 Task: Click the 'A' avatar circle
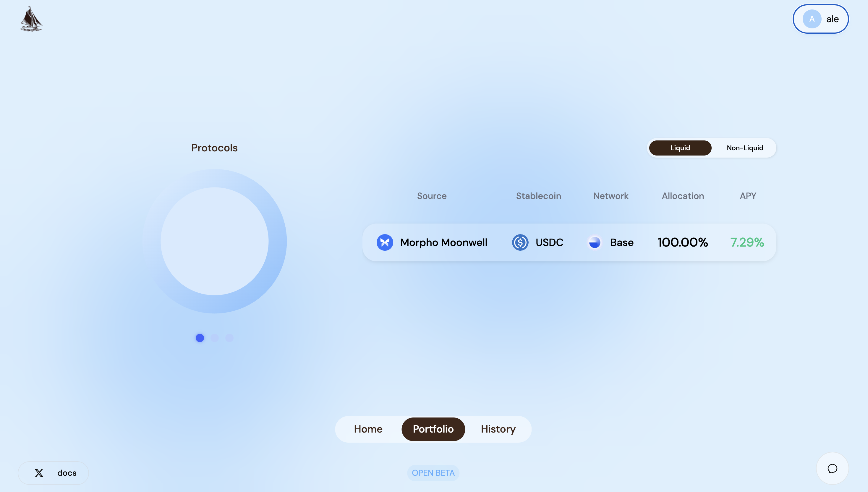click(x=812, y=19)
